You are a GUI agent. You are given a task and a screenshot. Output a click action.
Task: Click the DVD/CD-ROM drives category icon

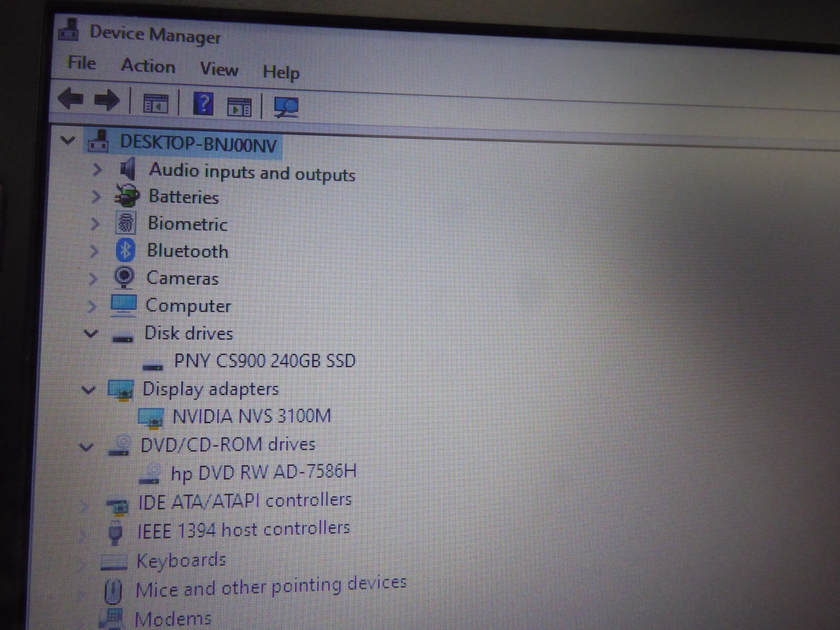click(x=119, y=446)
